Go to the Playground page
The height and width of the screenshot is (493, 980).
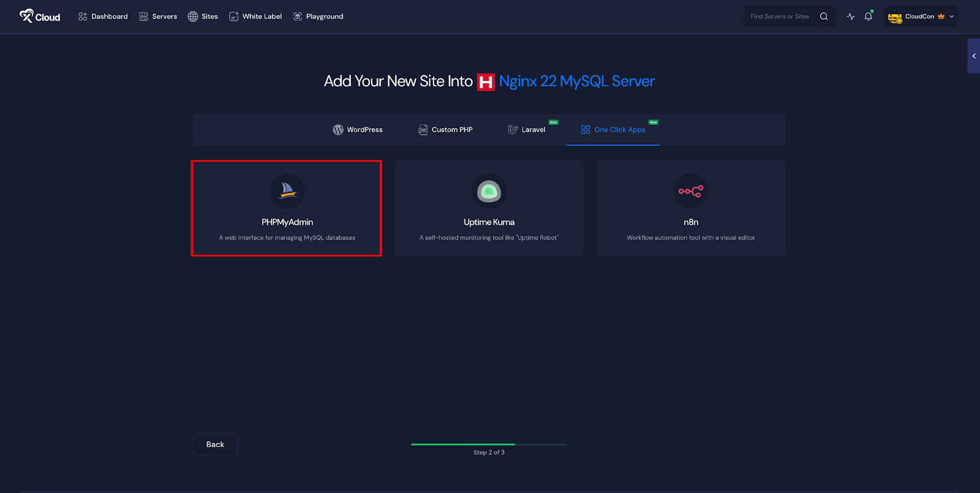click(x=318, y=17)
